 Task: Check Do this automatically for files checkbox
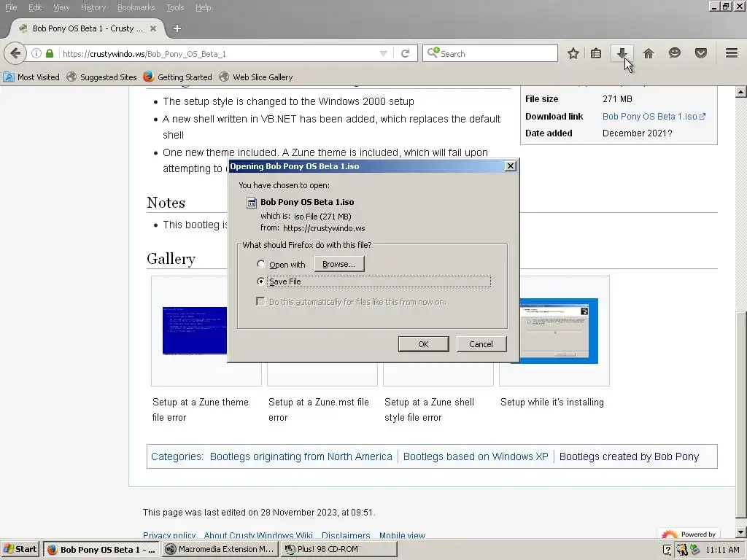point(260,302)
